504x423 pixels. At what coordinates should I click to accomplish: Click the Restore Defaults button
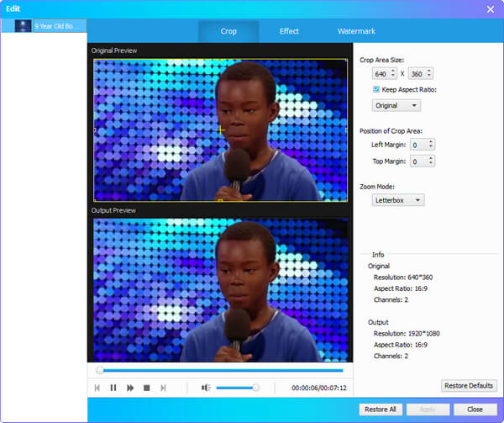[469, 385]
